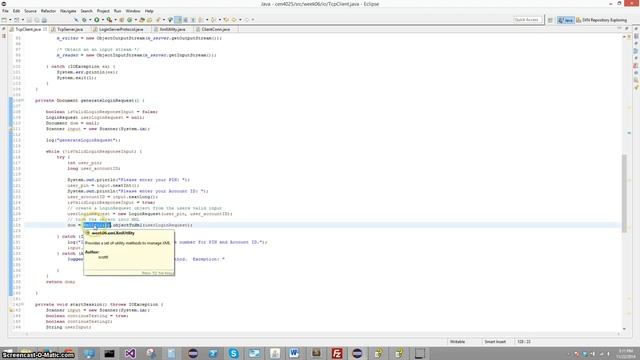The width and height of the screenshot is (640, 360).
Task: Click the XmlUtility class name in tooltip
Action: 113,233
